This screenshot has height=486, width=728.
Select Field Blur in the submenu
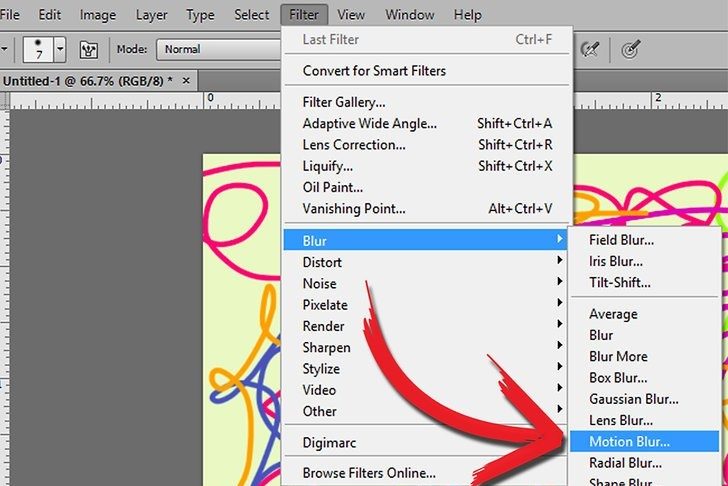(621, 240)
